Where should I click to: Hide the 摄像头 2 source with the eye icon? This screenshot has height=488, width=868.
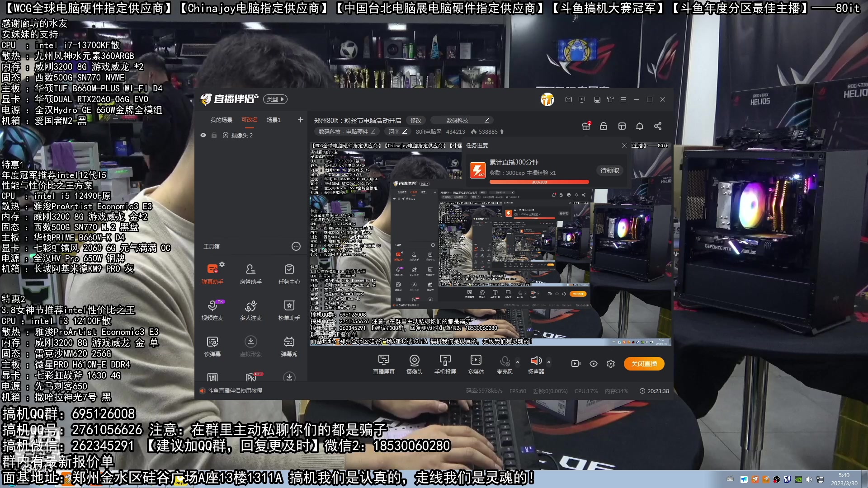pyautogui.click(x=203, y=135)
